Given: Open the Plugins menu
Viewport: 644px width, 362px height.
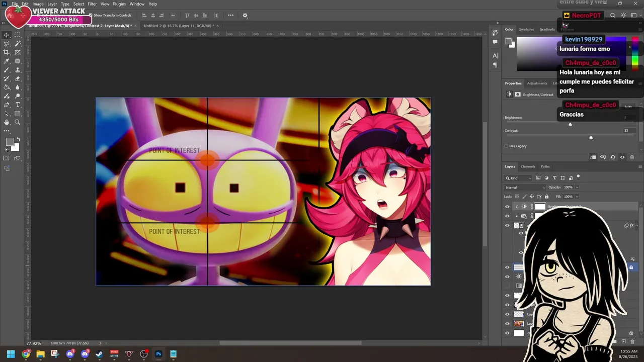Looking at the screenshot, I should tap(119, 4).
